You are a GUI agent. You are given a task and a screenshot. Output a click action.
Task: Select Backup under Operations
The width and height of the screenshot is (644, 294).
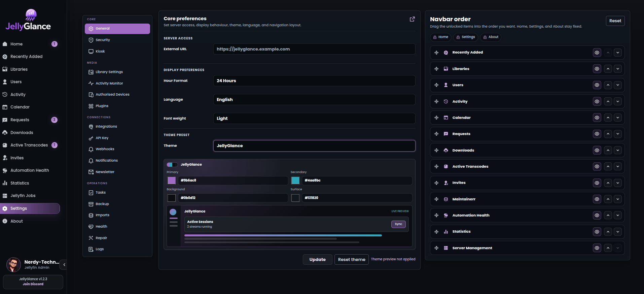coord(117,204)
